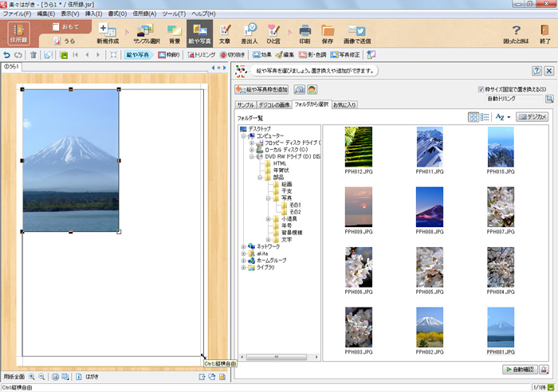Viewport: 558px width, 392px height.
Task: Expand the ローカル ディスク (C:) node
Action: click(x=251, y=150)
